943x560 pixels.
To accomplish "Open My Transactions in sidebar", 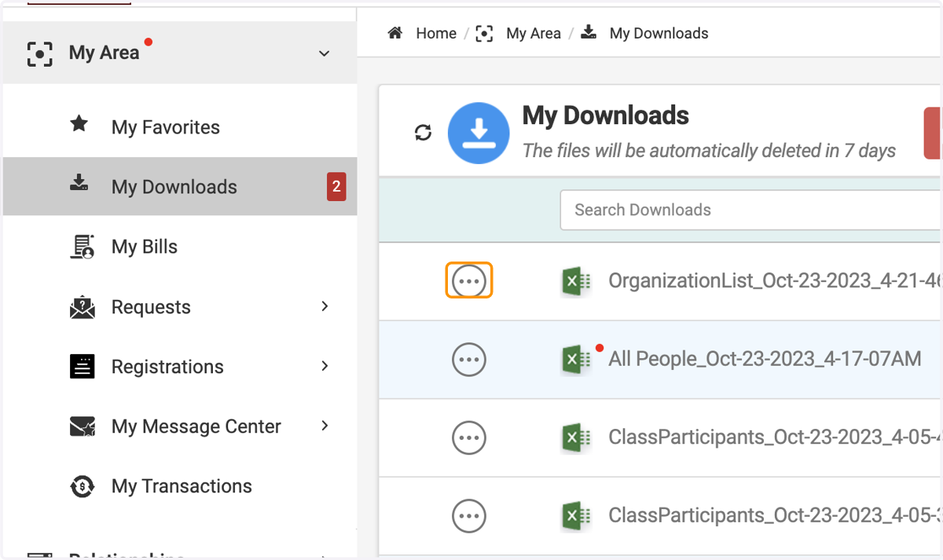I will click(182, 486).
